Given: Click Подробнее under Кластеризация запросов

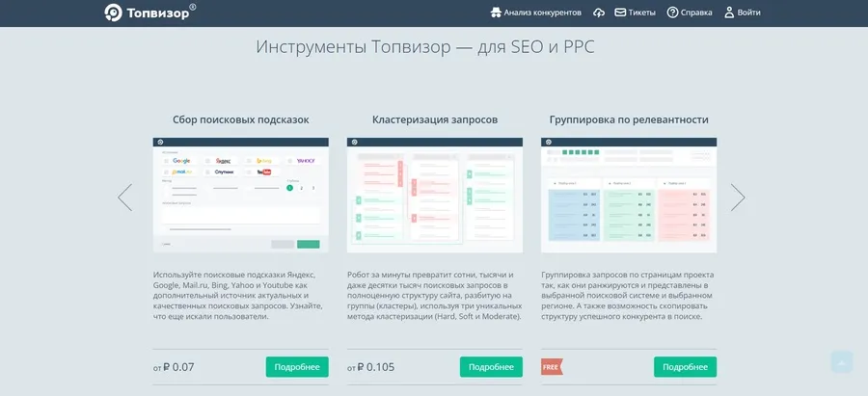Looking at the screenshot, I should (491, 367).
